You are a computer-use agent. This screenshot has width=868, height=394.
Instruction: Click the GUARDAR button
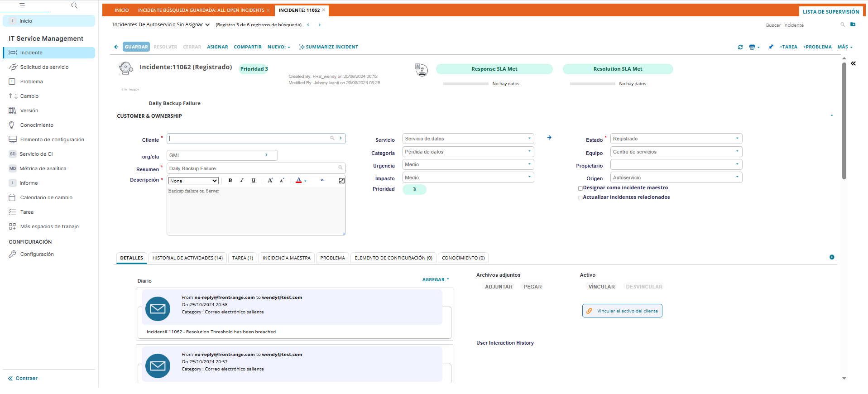[136, 47]
